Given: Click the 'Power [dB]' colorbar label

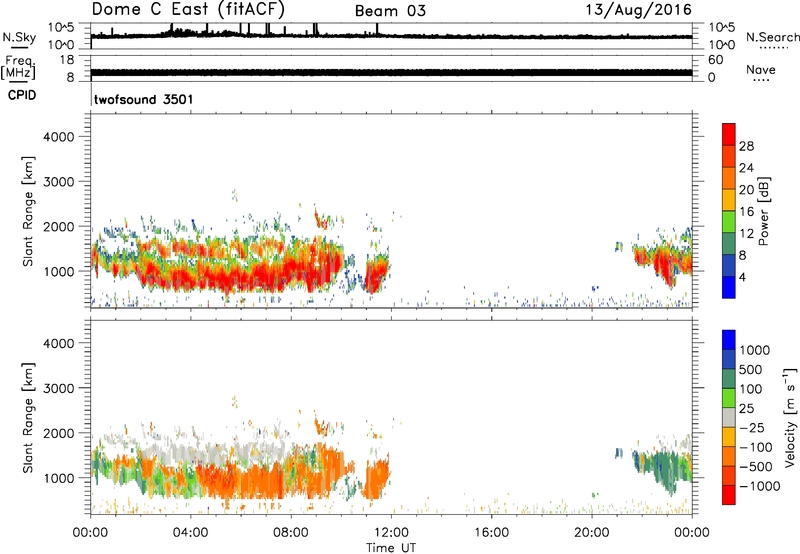Looking at the screenshot, I should click(763, 211).
